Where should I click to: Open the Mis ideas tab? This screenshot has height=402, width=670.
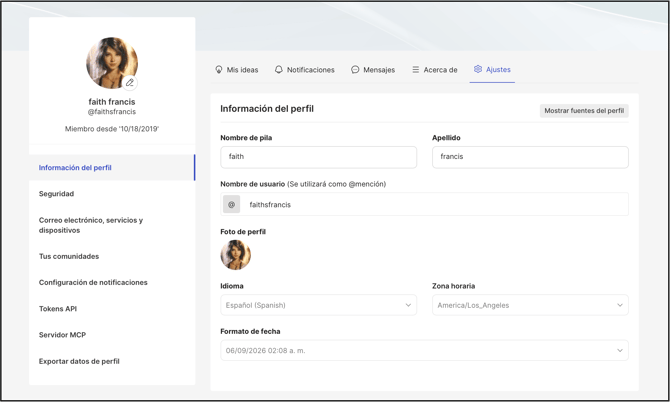(x=237, y=70)
